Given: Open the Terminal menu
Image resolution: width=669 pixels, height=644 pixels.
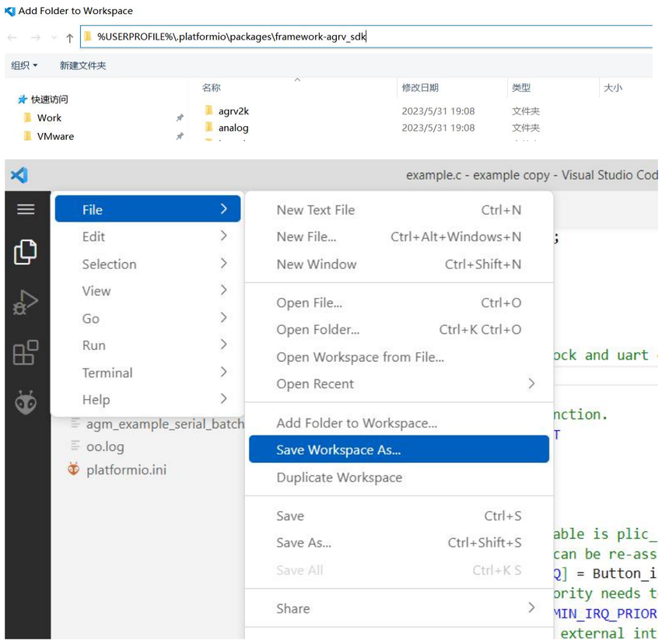Looking at the screenshot, I should 148,373.
